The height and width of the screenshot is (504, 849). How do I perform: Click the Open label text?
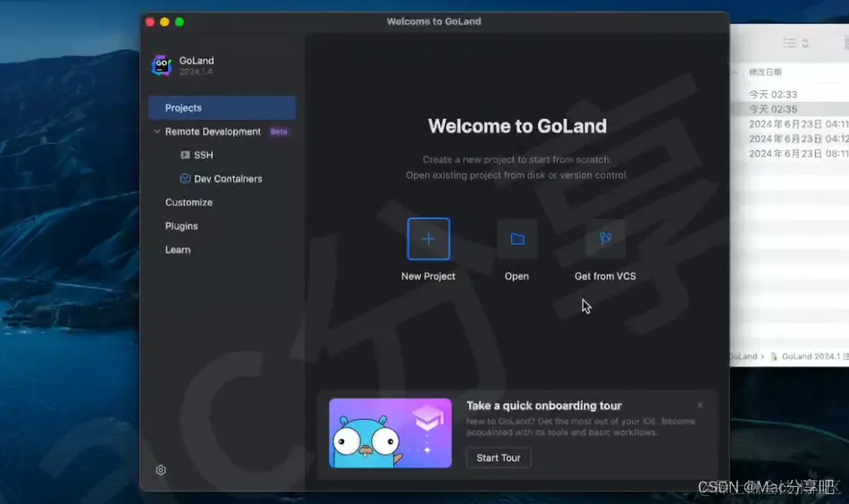[517, 276]
